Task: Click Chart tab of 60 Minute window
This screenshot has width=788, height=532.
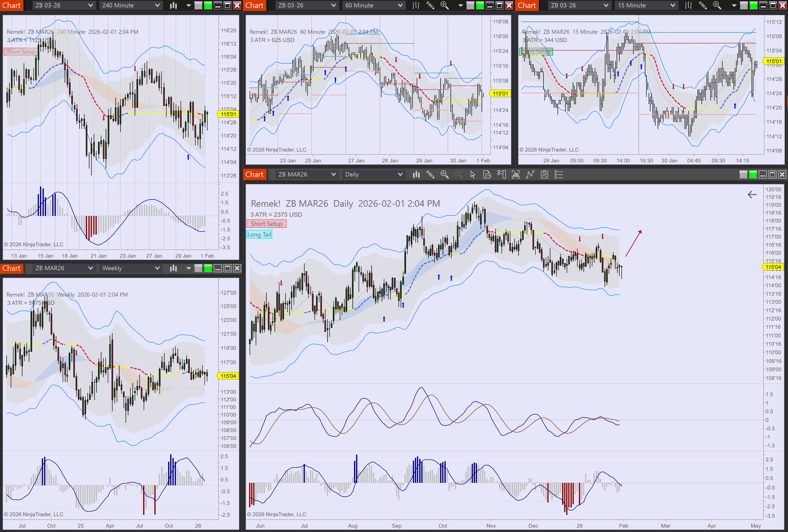Action: [x=254, y=5]
